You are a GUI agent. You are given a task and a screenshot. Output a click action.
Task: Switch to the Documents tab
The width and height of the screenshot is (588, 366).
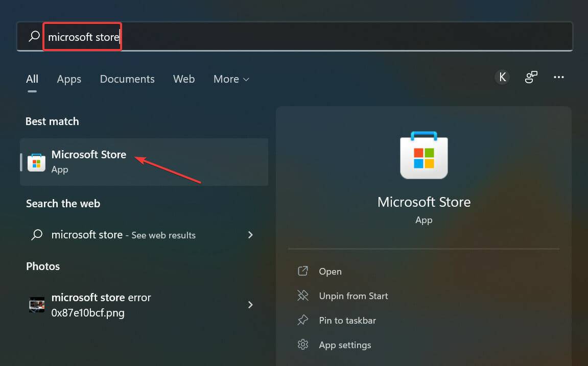[x=127, y=79]
